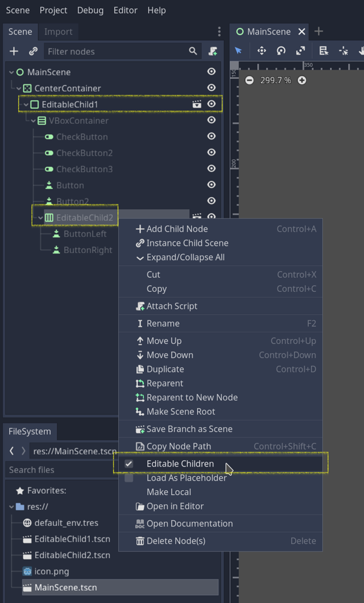Collapse the EditableChild2 node branch
Viewport: 364px width, 603px height.
(40, 217)
